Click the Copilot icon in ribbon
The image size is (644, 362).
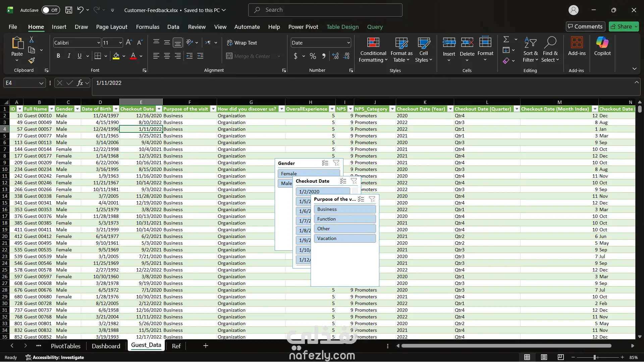(x=602, y=46)
